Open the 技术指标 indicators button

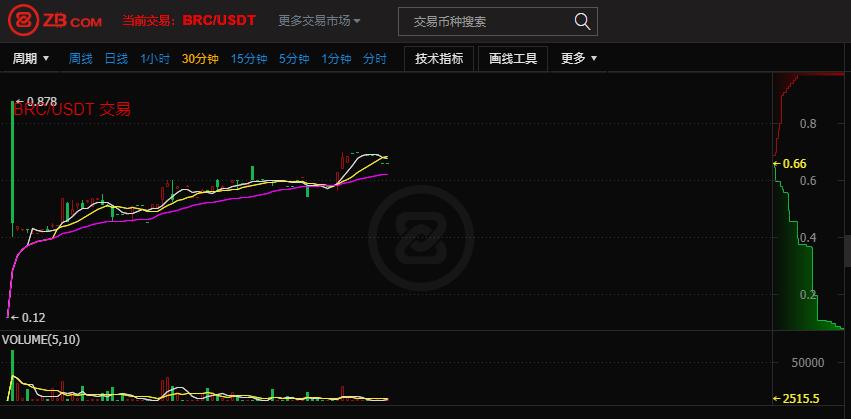pos(439,59)
